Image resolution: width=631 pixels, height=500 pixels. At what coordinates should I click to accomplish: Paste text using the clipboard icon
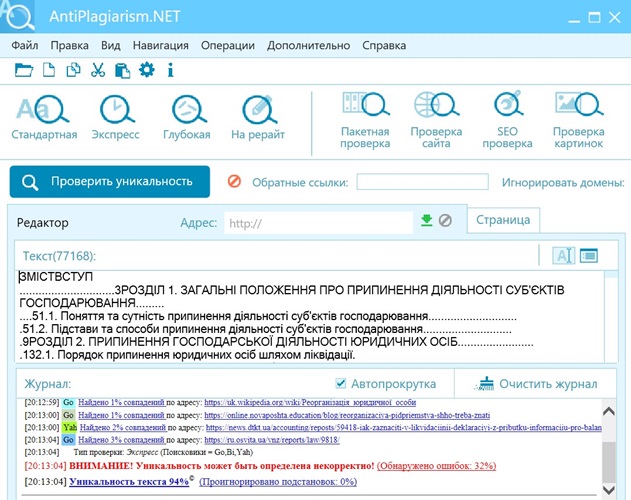point(122,70)
